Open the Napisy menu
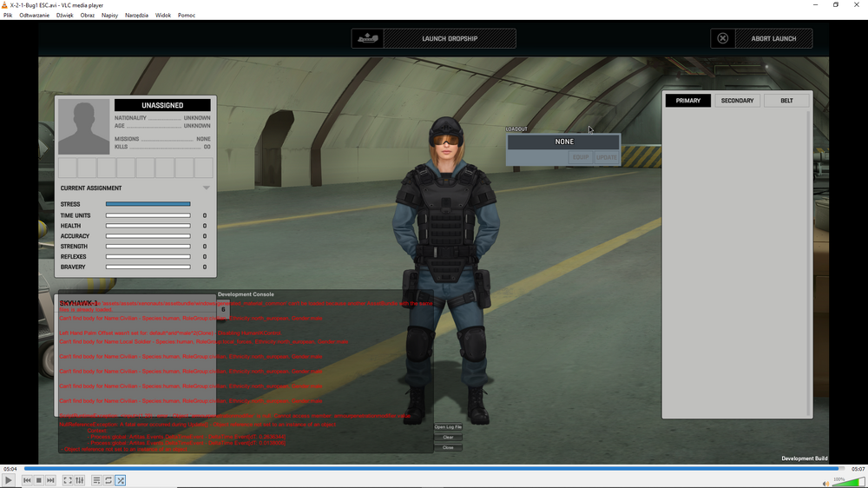Screen dimensions: 868x488 (109, 16)
